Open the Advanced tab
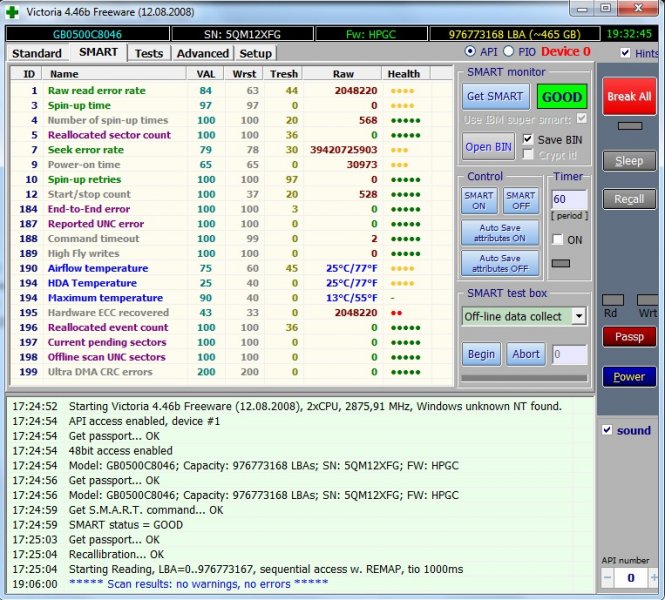This screenshot has height=600, width=665. tap(202, 53)
